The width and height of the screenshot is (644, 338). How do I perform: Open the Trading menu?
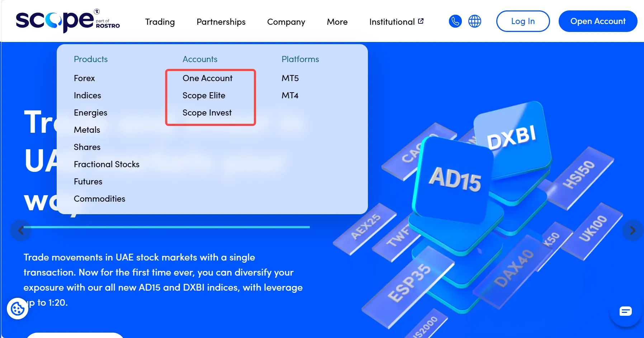tap(160, 22)
